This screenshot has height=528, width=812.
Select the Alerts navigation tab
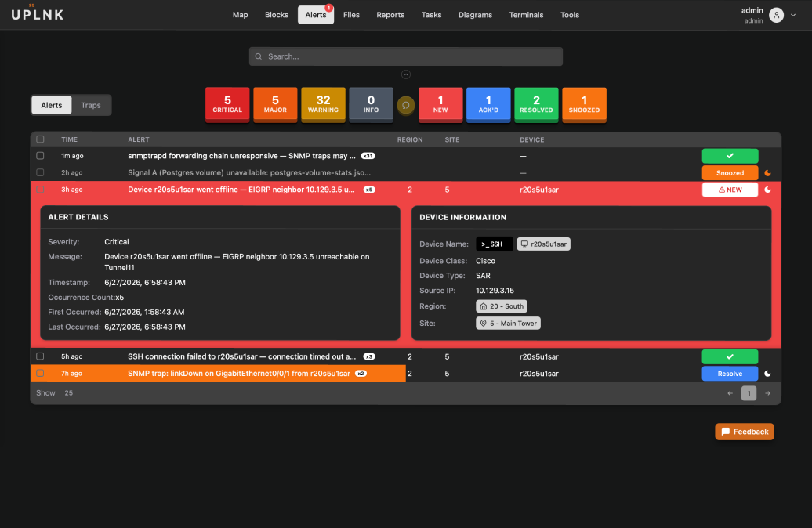tap(315, 15)
